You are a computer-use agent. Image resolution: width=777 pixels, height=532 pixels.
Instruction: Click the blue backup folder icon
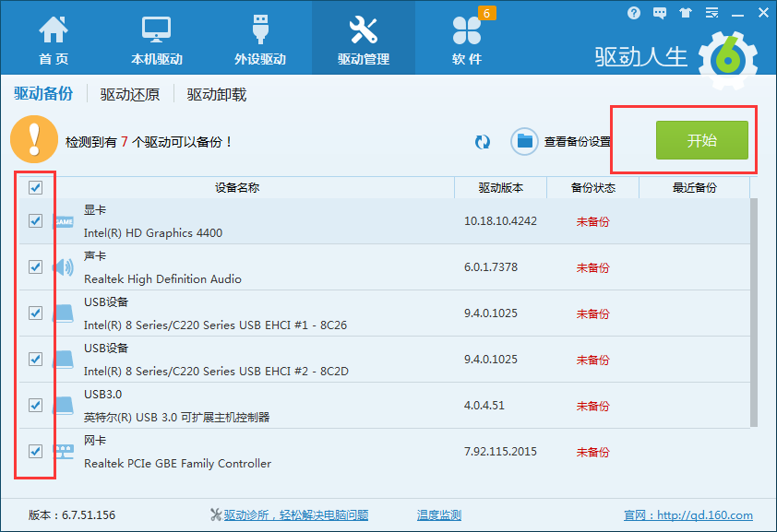(524, 142)
